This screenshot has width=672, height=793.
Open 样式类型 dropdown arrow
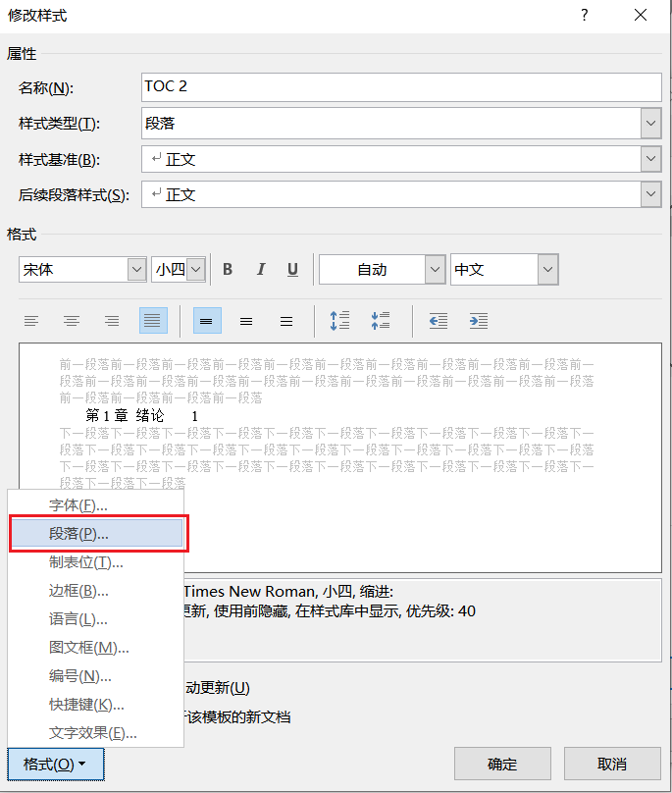(651, 123)
